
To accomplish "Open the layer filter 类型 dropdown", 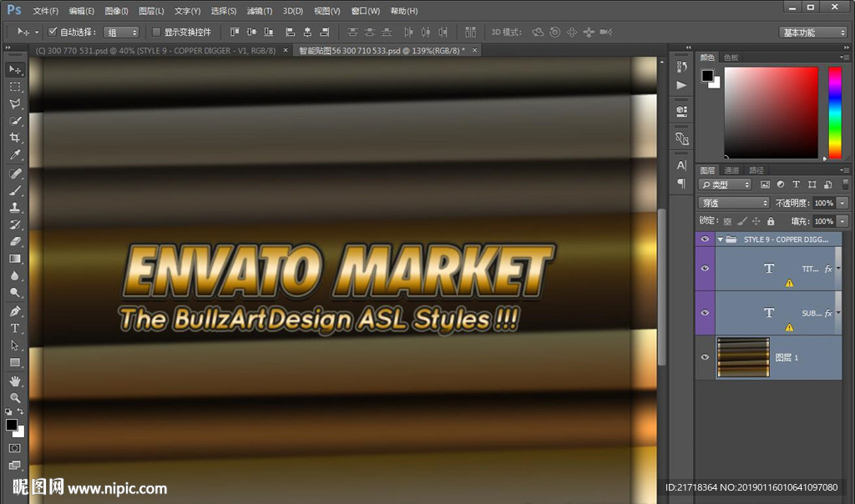I will [x=725, y=184].
